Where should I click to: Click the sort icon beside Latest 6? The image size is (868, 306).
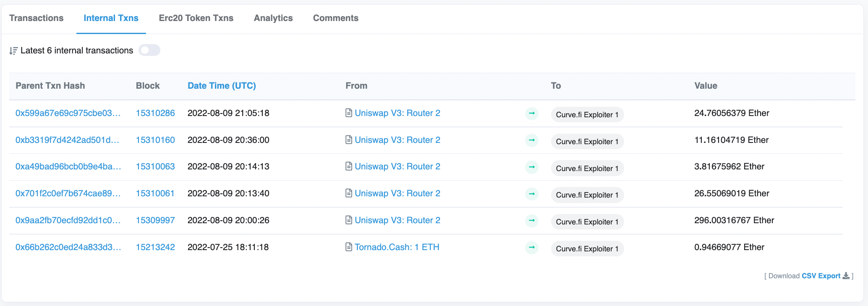13,51
